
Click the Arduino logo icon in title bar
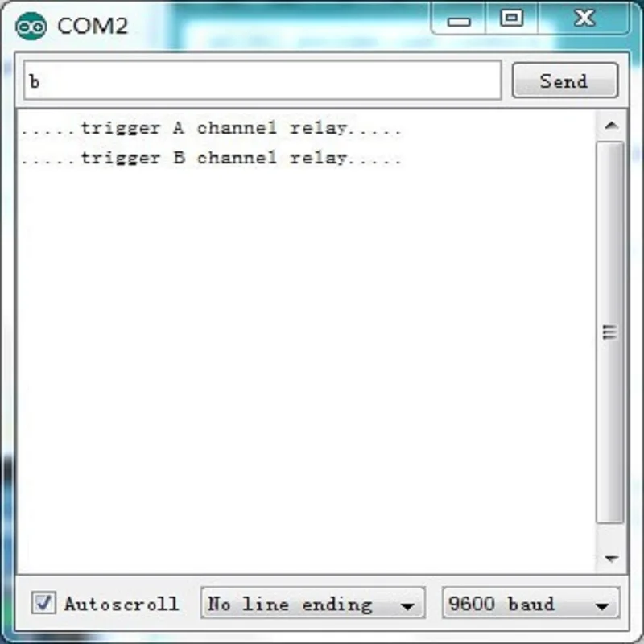[x=31, y=27]
